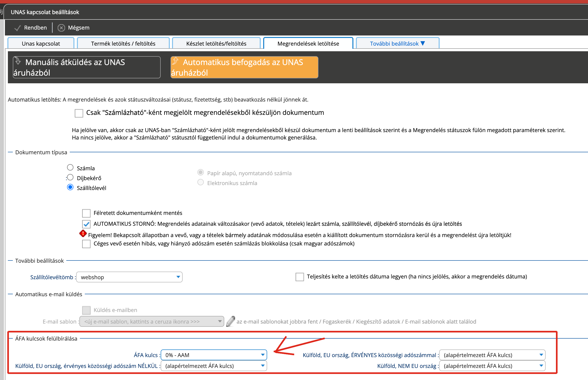Enable the Csak "Számlázható"-ként megjelölt checkbox
The width and height of the screenshot is (588, 380).
tap(79, 113)
